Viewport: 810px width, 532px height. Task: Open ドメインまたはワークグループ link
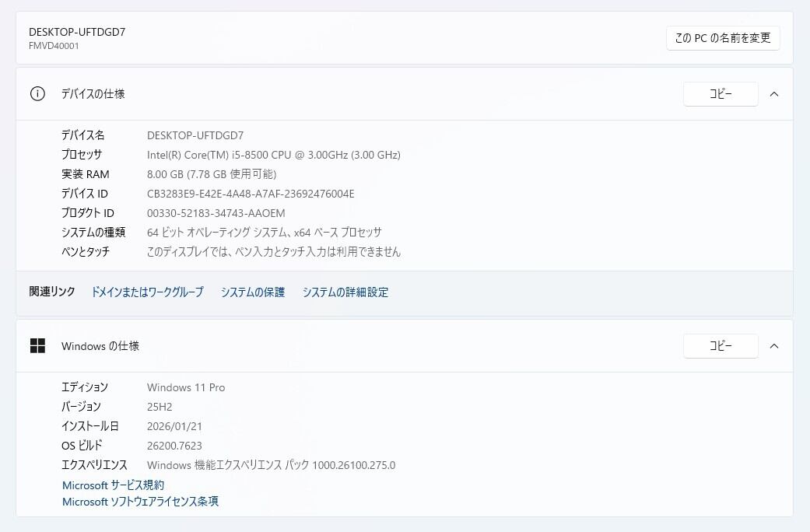click(x=147, y=292)
